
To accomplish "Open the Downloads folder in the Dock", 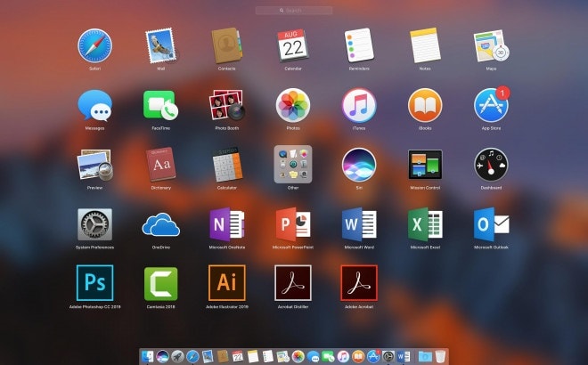I will (x=425, y=356).
